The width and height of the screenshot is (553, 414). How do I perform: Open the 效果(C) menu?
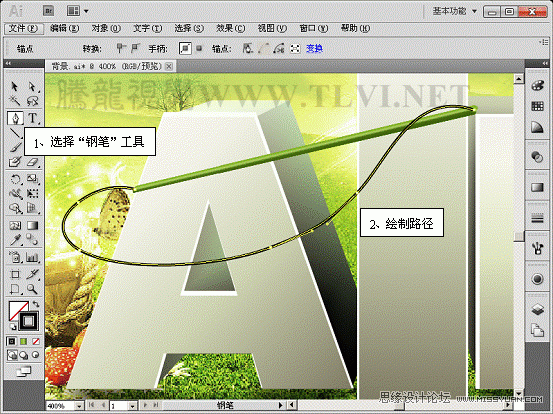[x=231, y=29]
